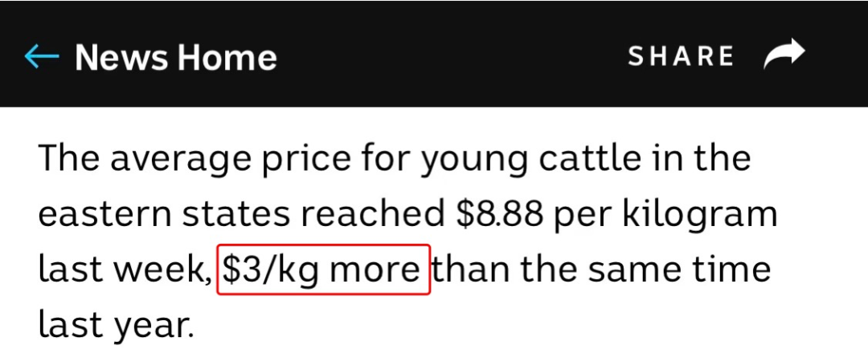Select the red-boxed "$3/kg more" text

click(x=323, y=270)
